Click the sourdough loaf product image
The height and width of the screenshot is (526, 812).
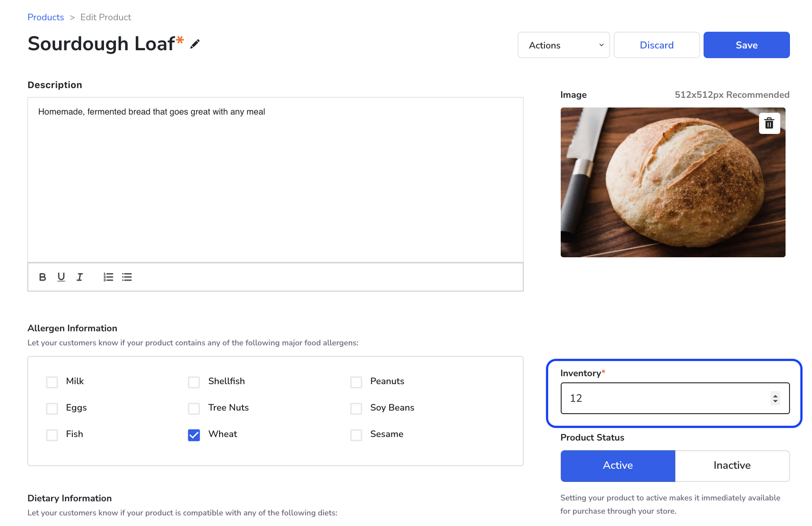pos(673,182)
